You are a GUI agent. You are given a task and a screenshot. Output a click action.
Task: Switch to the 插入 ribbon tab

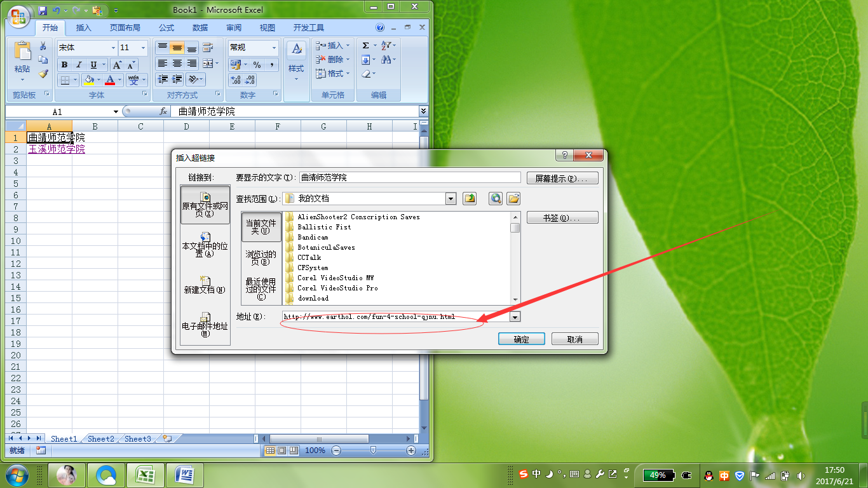pyautogui.click(x=84, y=28)
